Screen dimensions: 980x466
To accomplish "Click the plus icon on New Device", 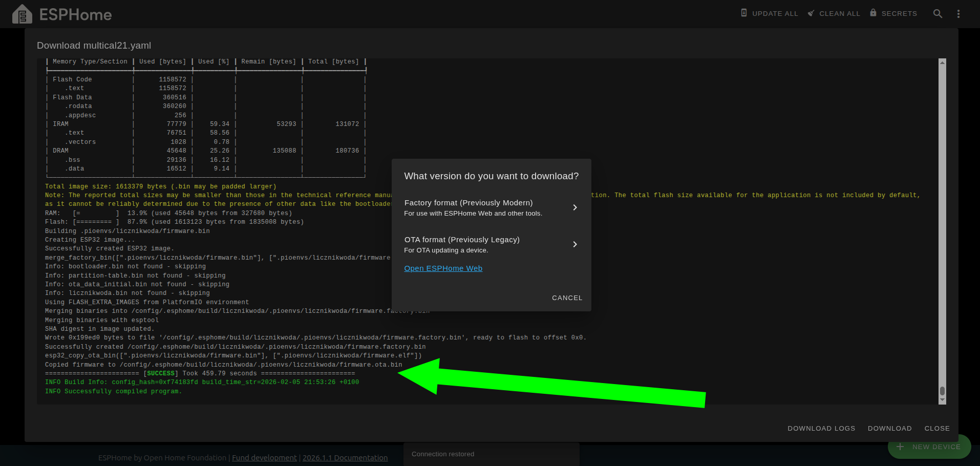I will (x=900, y=447).
